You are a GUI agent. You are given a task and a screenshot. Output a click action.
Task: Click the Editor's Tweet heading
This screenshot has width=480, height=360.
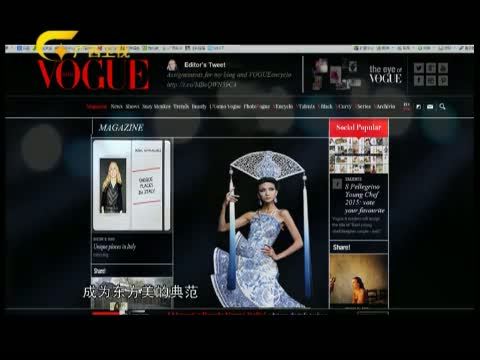point(205,65)
